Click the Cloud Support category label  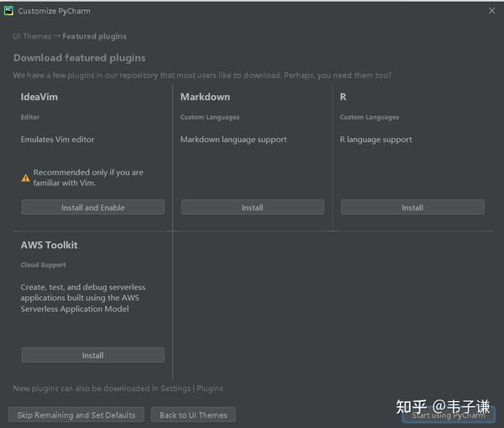[43, 265]
